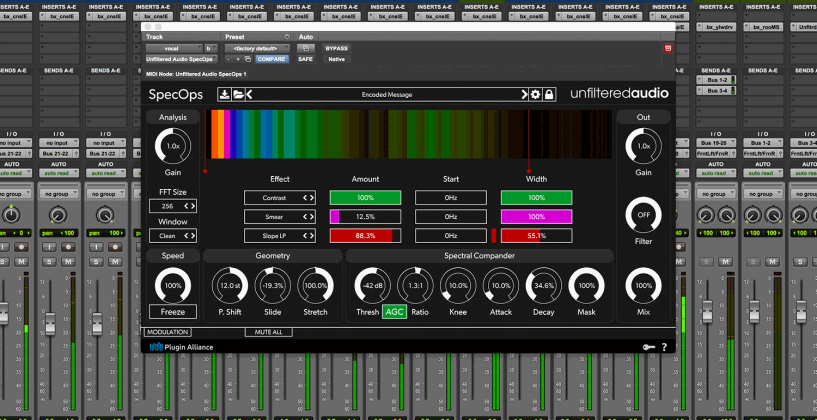Open the Window Clean selector
The height and width of the screenshot is (420, 817).
172,236
